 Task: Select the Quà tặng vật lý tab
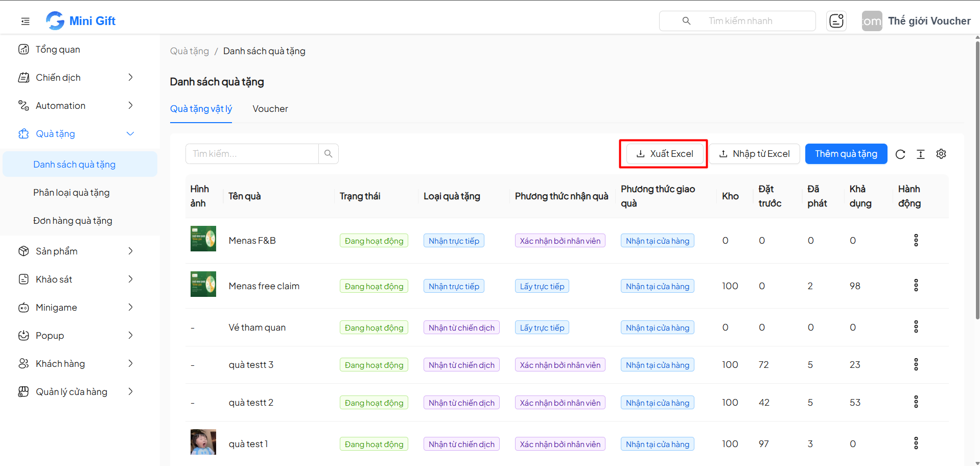click(x=201, y=109)
